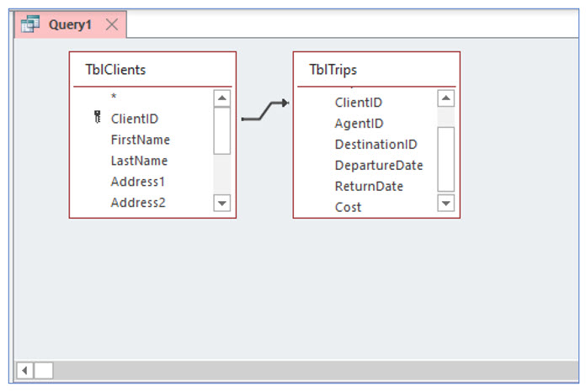The height and width of the screenshot is (392, 586).
Task: Click the TblTrips vertical scrollbar thumb
Action: 446,160
